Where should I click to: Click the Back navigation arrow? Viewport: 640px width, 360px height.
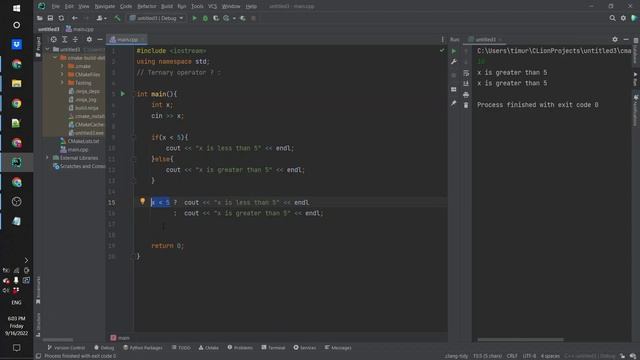(x=74, y=18)
